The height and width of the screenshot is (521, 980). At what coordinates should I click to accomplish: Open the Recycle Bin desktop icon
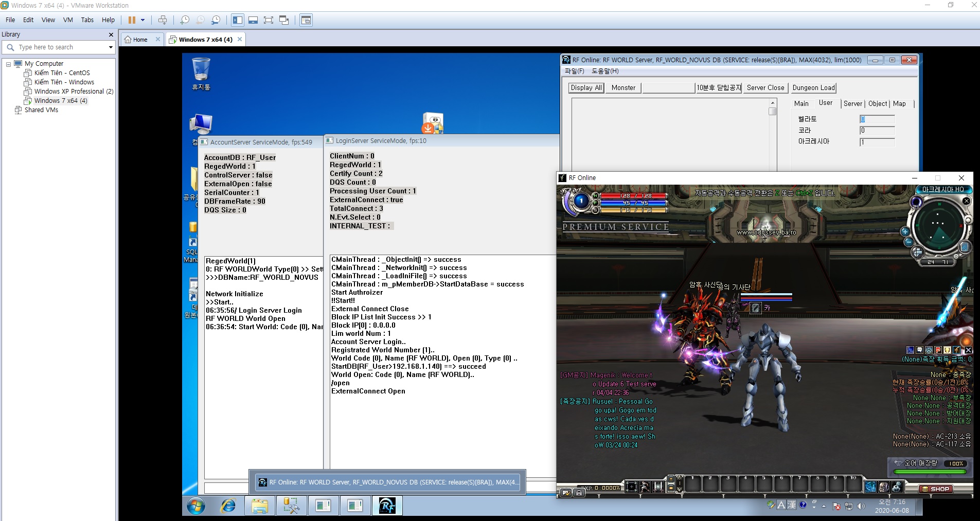coord(201,74)
